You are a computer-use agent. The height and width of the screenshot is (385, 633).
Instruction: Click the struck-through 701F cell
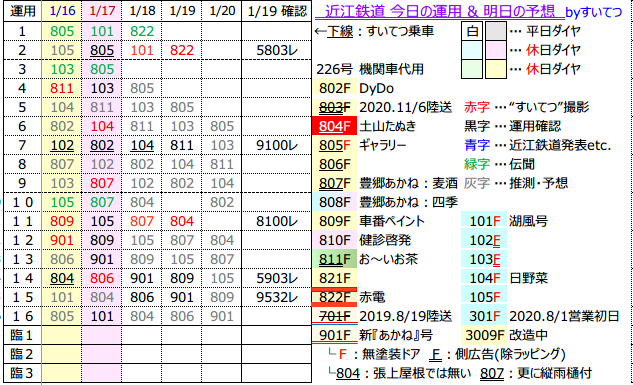click(x=335, y=316)
